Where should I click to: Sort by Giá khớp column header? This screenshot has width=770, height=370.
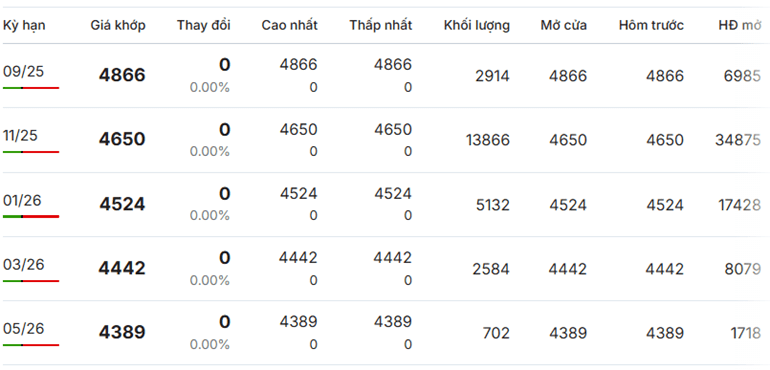point(118,26)
